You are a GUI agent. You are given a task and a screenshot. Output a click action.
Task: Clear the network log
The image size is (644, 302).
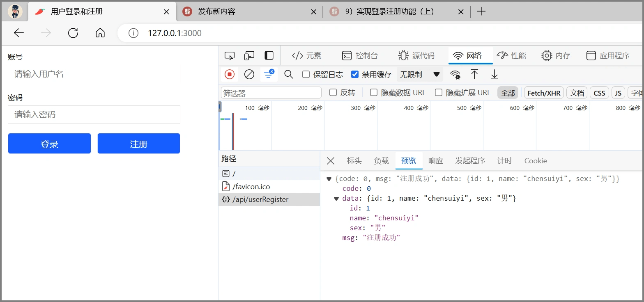click(x=249, y=74)
